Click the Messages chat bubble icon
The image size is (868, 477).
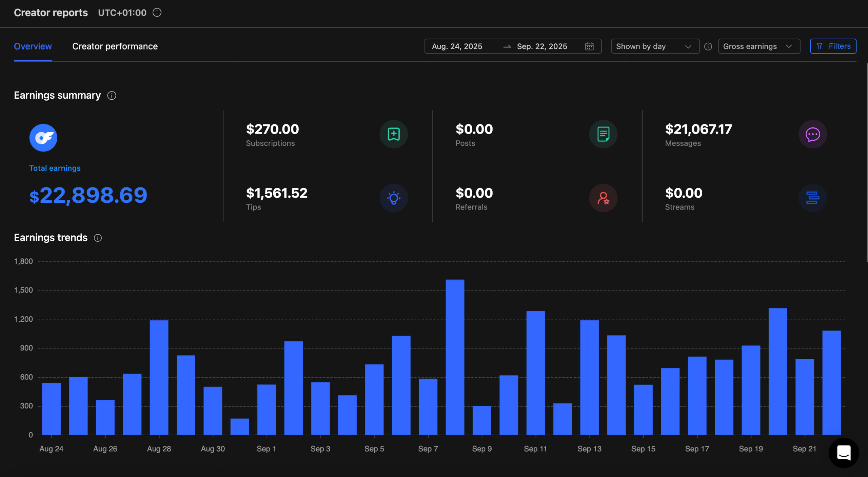pos(812,134)
